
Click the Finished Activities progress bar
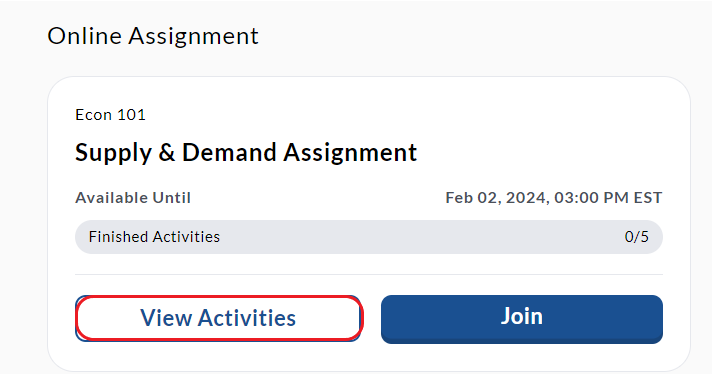[x=369, y=237]
